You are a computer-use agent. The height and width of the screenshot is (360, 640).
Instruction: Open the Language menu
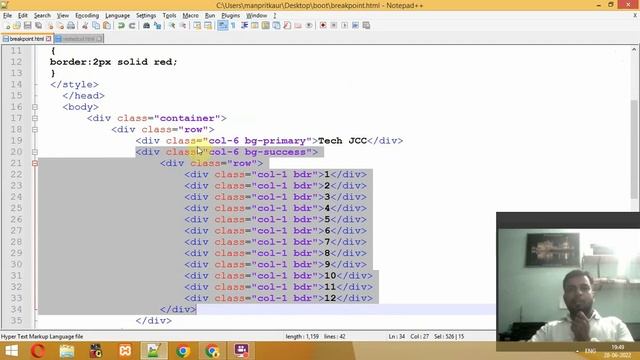[x=117, y=16]
